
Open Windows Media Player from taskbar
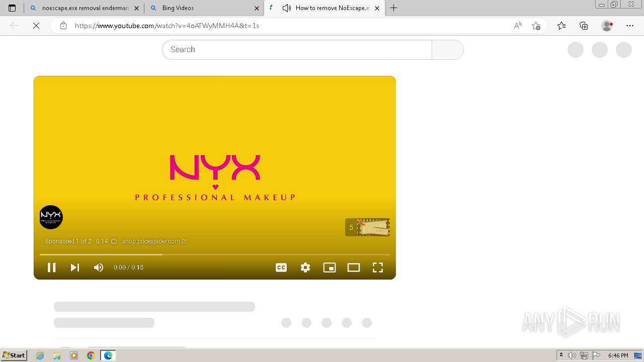[74, 355]
